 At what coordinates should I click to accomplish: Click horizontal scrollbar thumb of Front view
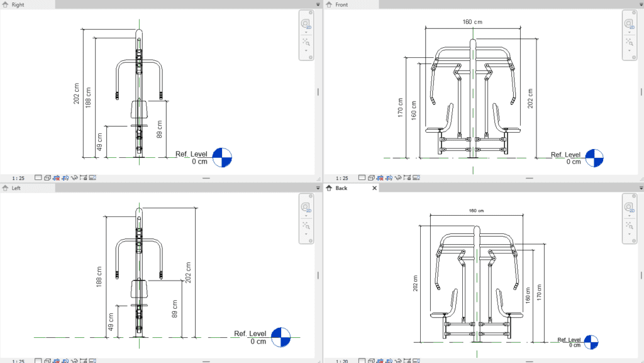tap(530, 178)
